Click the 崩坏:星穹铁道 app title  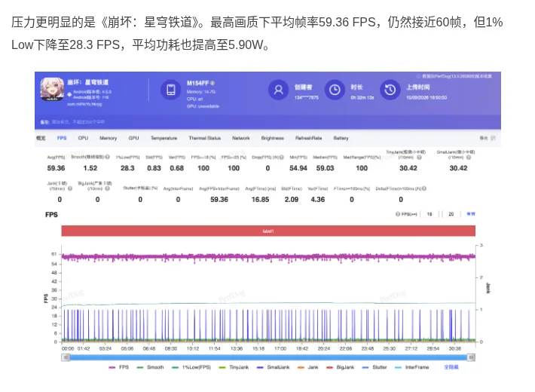pos(87,82)
